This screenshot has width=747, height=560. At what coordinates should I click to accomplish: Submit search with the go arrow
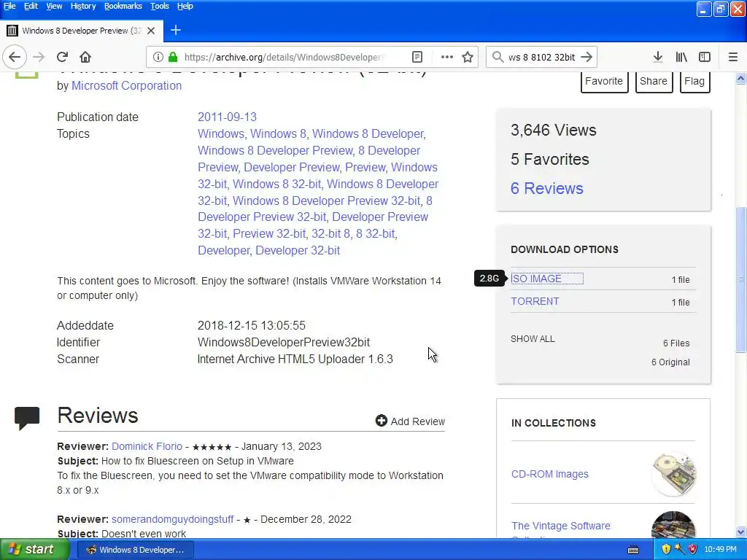(x=587, y=57)
